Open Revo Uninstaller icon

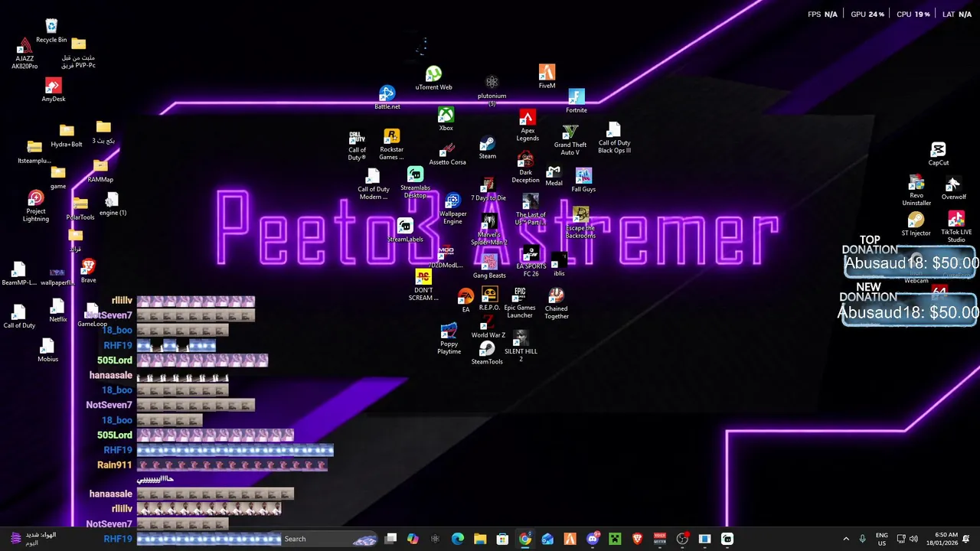coord(916,191)
